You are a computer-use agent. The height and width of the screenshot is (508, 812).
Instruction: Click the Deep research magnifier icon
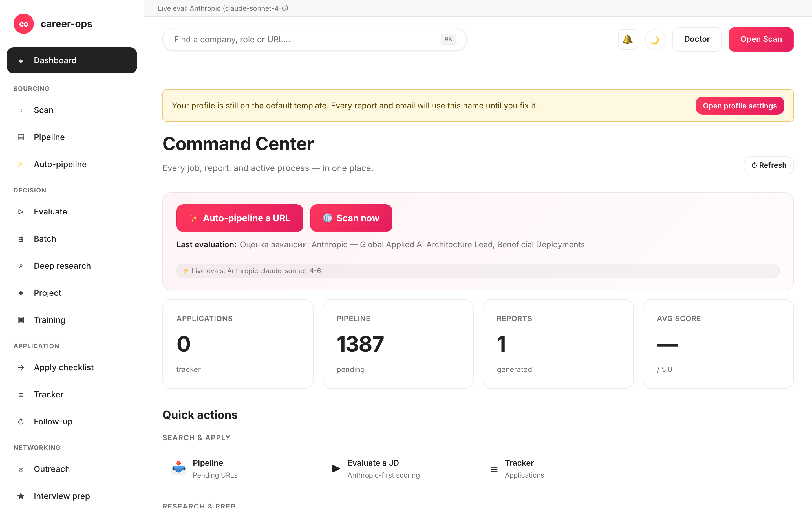click(x=21, y=266)
